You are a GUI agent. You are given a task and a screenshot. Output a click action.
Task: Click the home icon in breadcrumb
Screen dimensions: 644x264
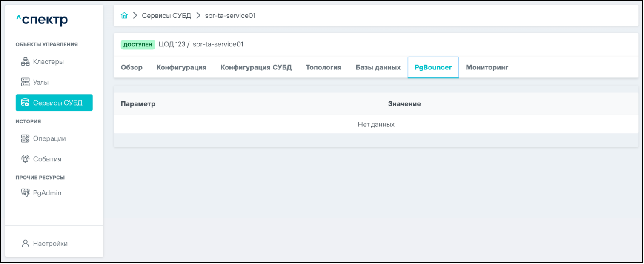[124, 16]
